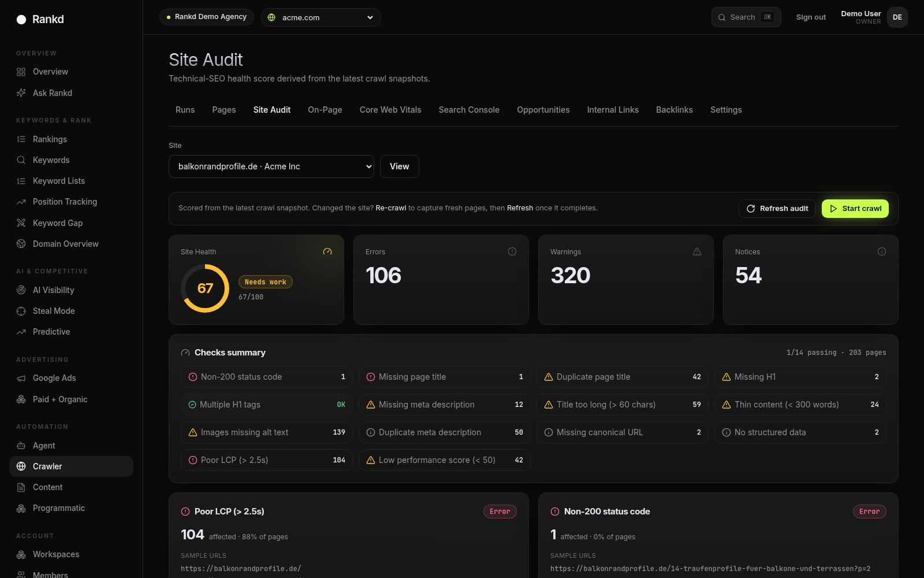Image resolution: width=924 pixels, height=578 pixels.
Task: Open the Programmatic icon
Action: tap(21, 508)
